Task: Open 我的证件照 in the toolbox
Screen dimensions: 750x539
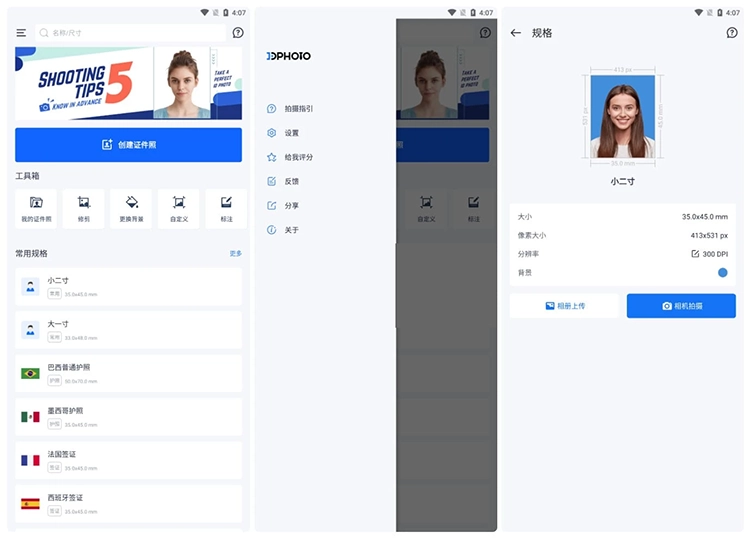Action: pos(36,208)
